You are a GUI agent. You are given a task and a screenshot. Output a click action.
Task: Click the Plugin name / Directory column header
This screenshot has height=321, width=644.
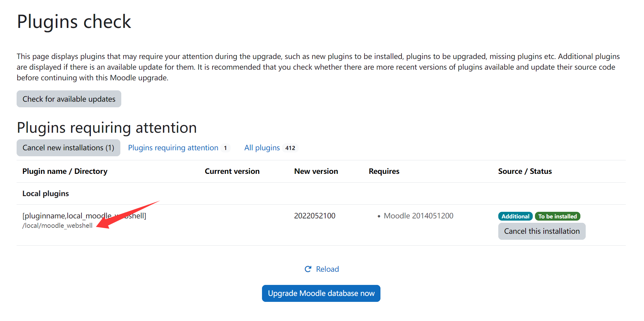[x=65, y=171]
